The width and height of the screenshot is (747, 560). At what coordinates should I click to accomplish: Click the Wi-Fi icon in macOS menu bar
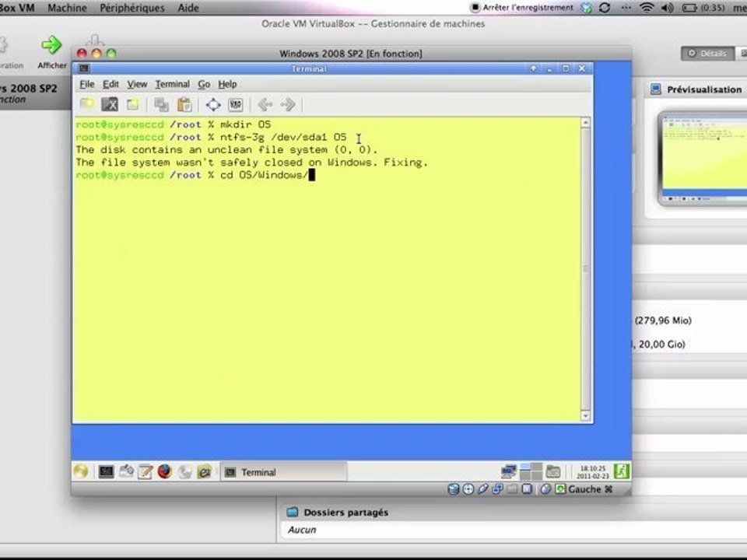647,8
